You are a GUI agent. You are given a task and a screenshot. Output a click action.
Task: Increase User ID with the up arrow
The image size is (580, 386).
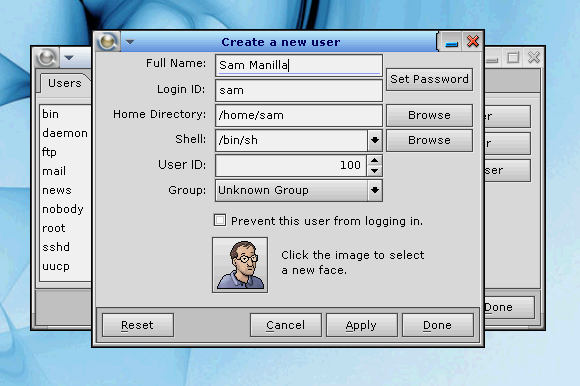pos(375,160)
